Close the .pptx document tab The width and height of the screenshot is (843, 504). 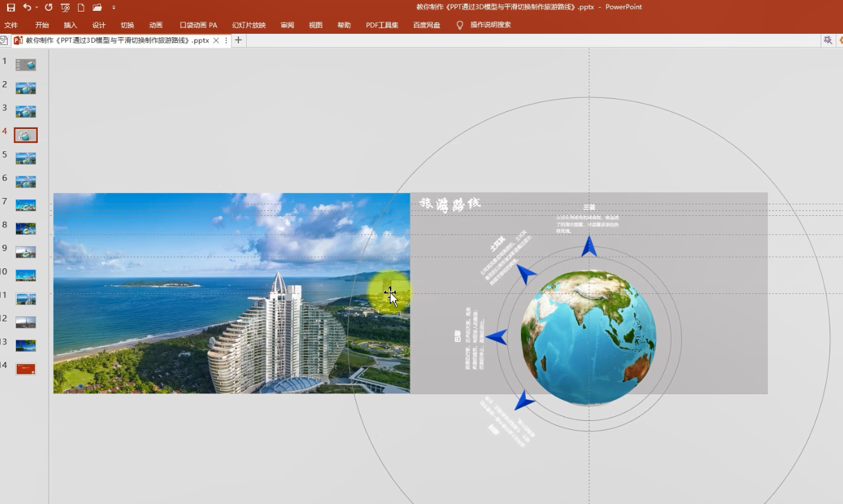(x=216, y=40)
